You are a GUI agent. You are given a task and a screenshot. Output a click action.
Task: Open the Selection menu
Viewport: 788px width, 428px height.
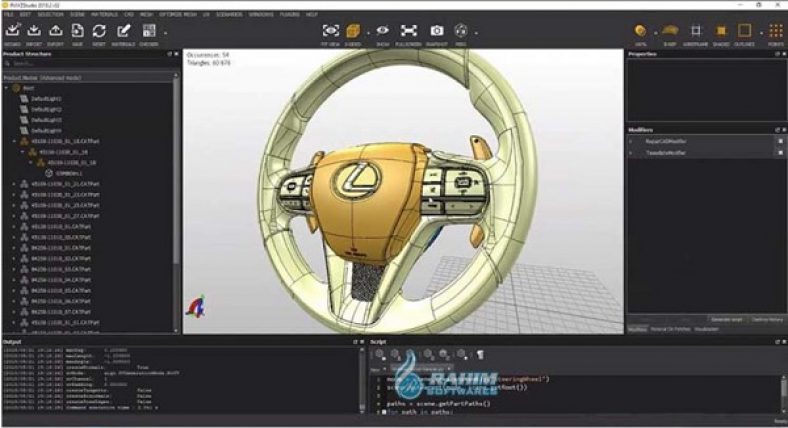point(50,15)
